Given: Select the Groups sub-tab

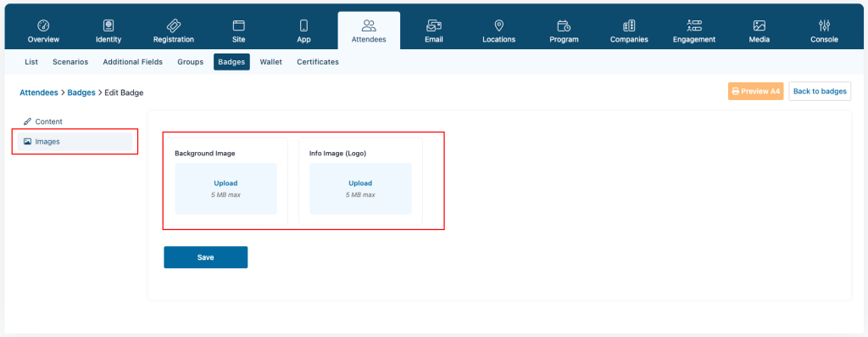Looking at the screenshot, I should coord(191,62).
